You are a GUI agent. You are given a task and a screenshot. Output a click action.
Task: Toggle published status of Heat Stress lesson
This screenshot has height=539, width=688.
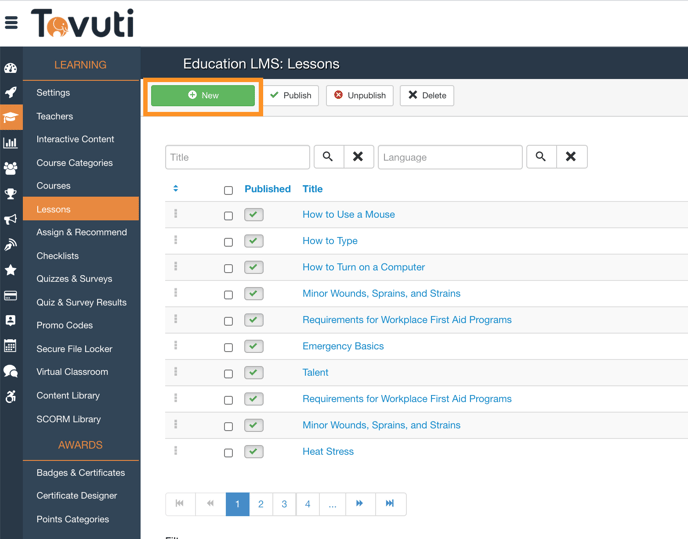[254, 452]
